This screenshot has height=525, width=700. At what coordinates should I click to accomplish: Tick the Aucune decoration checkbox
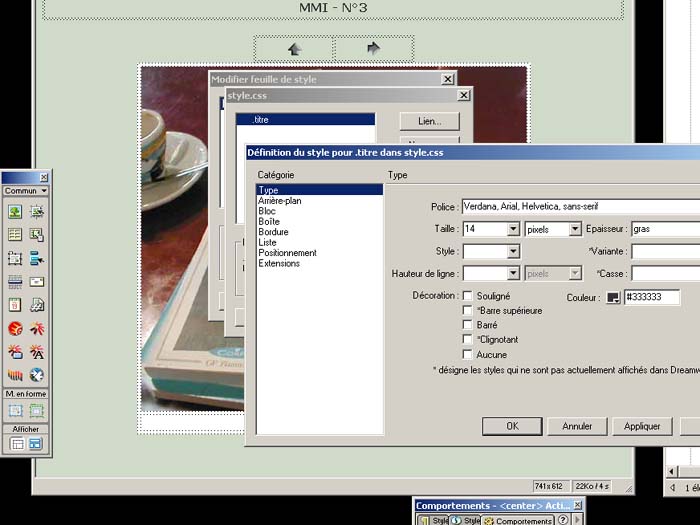click(x=467, y=354)
